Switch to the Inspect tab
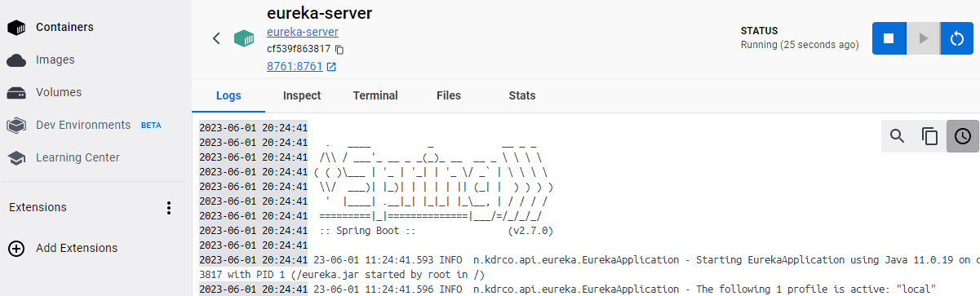This screenshot has width=980, height=296. tap(302, 95)
